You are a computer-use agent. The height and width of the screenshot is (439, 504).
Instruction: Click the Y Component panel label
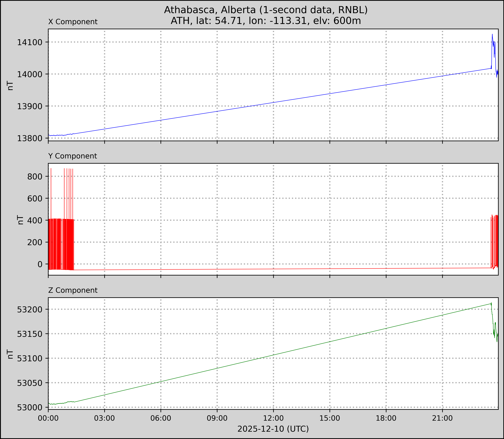click(73, 156)
